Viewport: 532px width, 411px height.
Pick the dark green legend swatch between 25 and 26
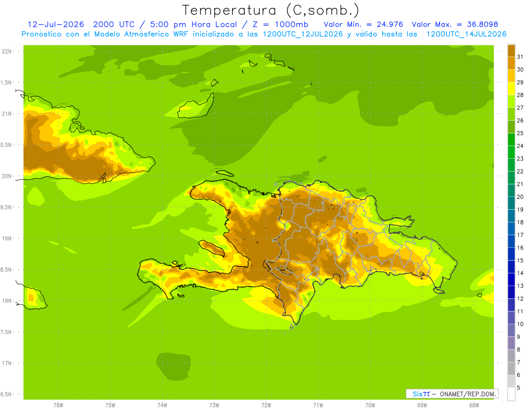coord(511,127)
